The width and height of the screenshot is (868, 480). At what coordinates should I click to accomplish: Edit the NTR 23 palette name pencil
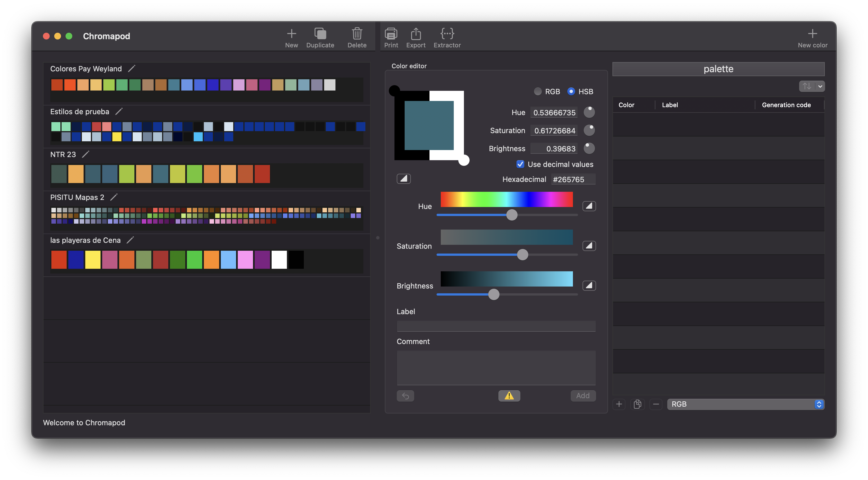point(86,154)
